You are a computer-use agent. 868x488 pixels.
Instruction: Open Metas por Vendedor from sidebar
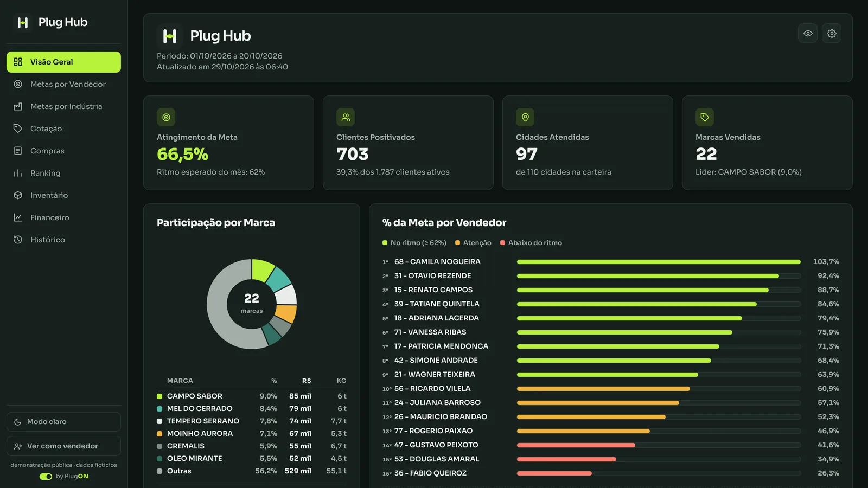tap(63, 84)
